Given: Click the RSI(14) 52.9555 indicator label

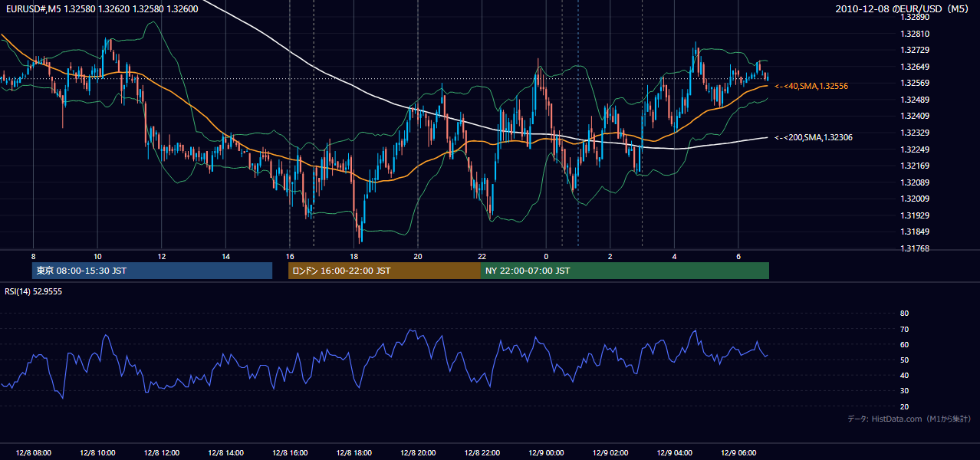Looking at the screenshot, I should tap(33, 291).
